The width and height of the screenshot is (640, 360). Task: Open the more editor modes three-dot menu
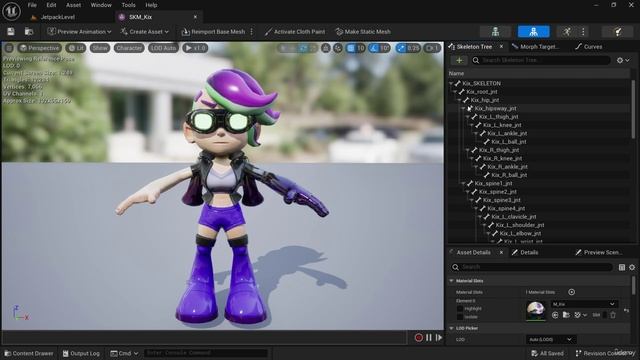pyautogui.click(x=583, y=31)
